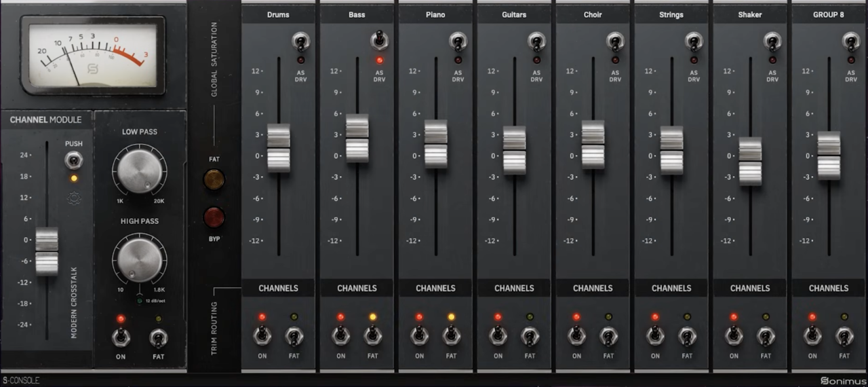
Task: Switch the Bass ON toggle
Action: coord(340,335)
